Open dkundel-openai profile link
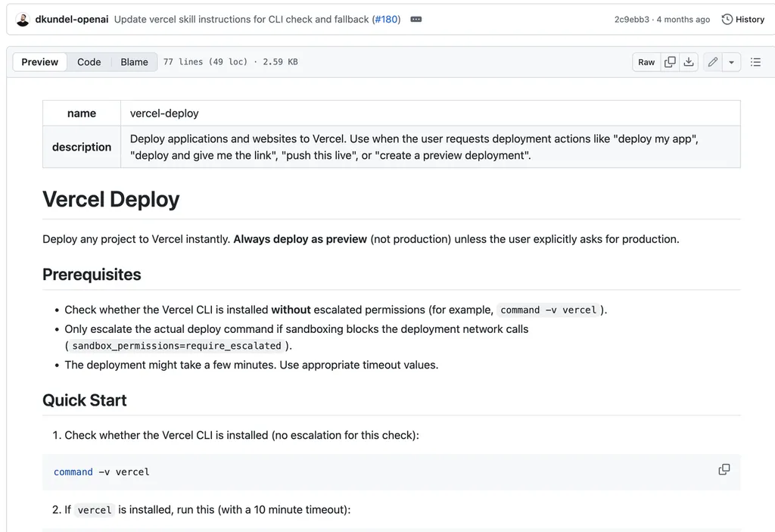The image size is (775, 532). tap(72, 19)
